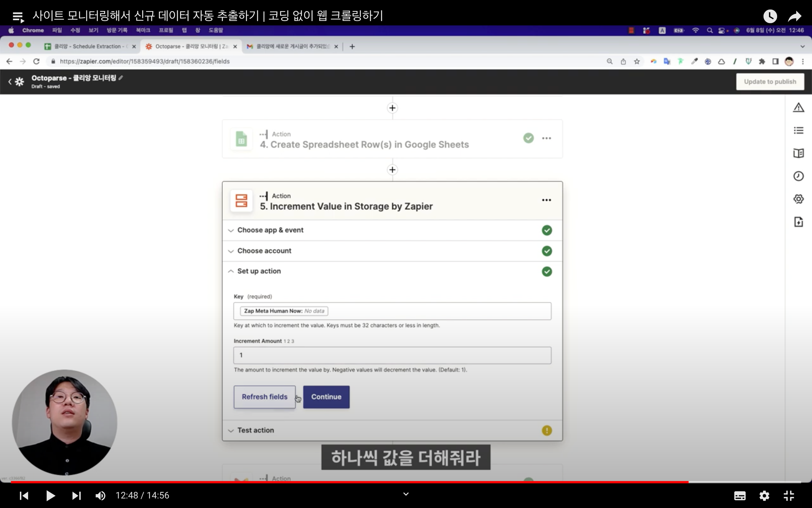Open the 도움말 menu
This screenshot has height=508, width=812.
click(216, 31)
